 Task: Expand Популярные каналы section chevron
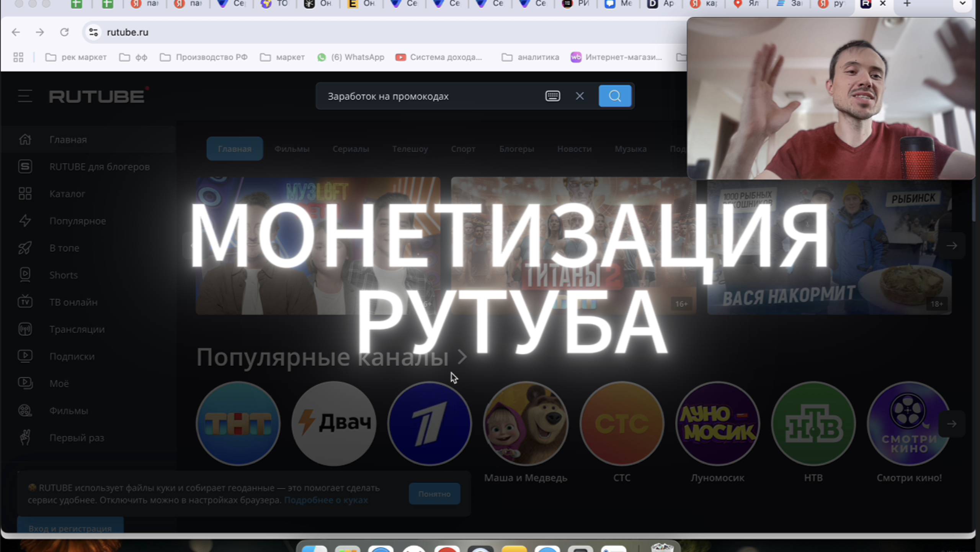[x=462, y=357]
